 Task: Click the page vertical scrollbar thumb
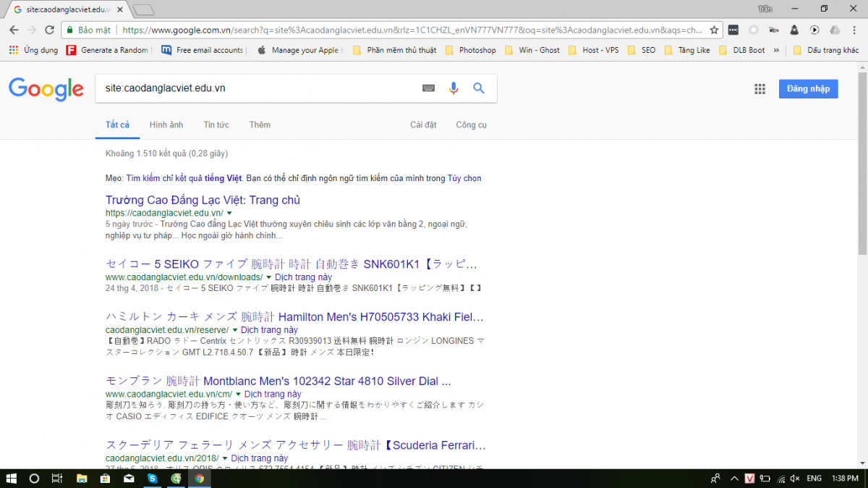click(861, 163)
